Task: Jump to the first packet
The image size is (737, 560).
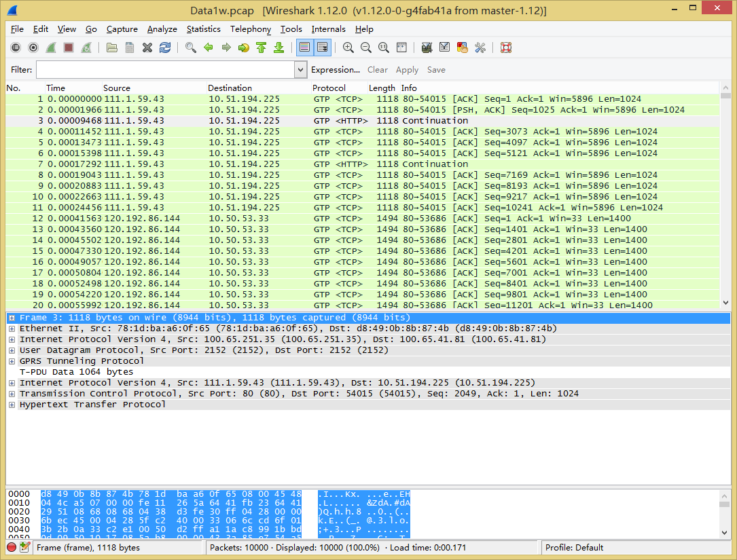Action: pyautogui.click(x=262, y=48)
